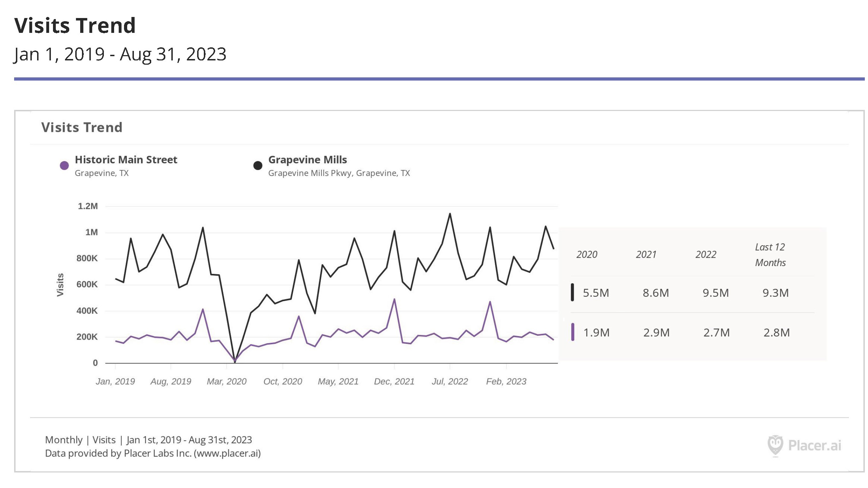Image resolution: width=868 pixels, height=488 pixels.
Task: Click the Historic Main Street peak near Dec 2021
Action: coord(394,299)
